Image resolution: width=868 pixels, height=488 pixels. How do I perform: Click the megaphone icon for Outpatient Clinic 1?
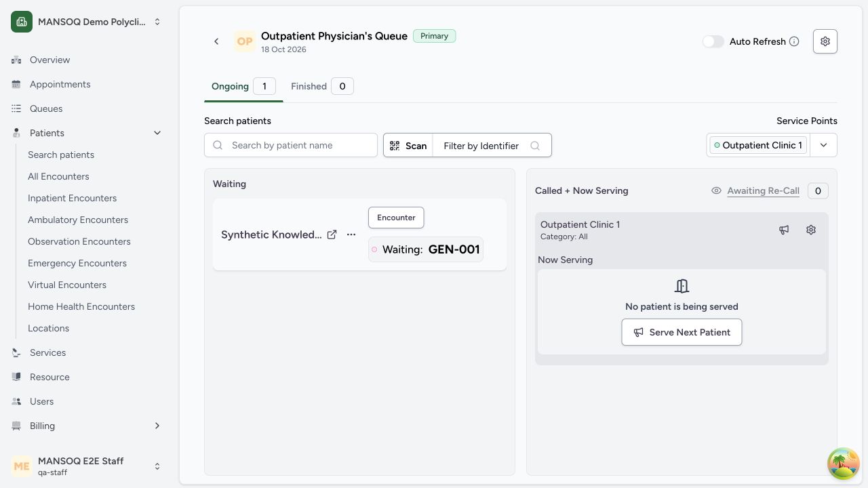coord(784,230)
